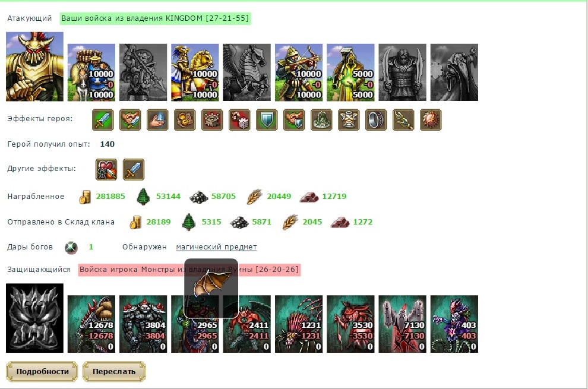Click the gods' gifts gem icon
The height and width of the screenshot is (389, 588).
click(x=71, y=247)
